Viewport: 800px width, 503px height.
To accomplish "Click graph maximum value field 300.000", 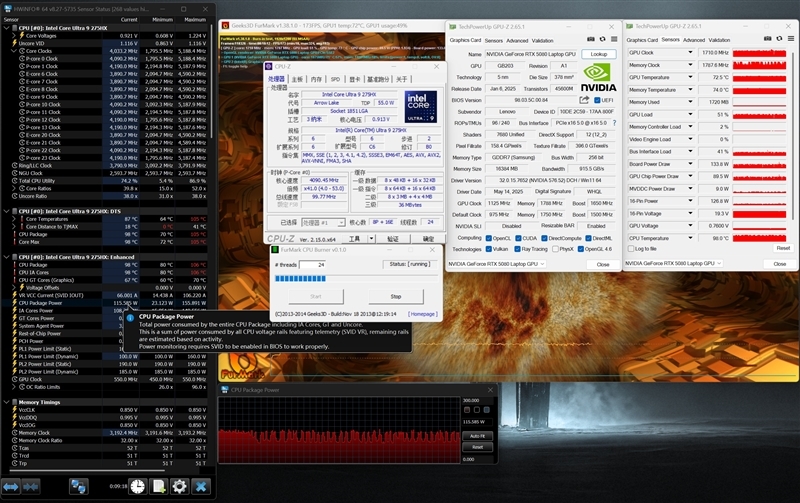I will [x=478, y=400].
